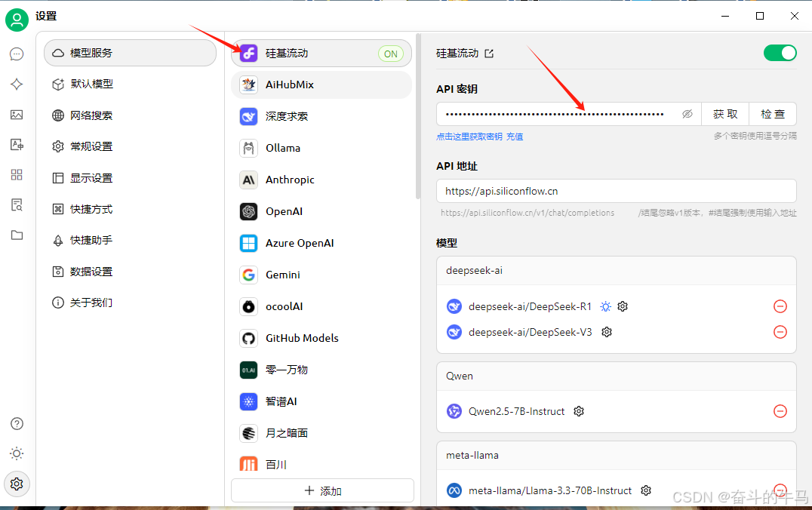Image resolution: width=812 pixels, height=510 pixels.
Task: Select 默认模型 settings section
Action: point(130,84)
